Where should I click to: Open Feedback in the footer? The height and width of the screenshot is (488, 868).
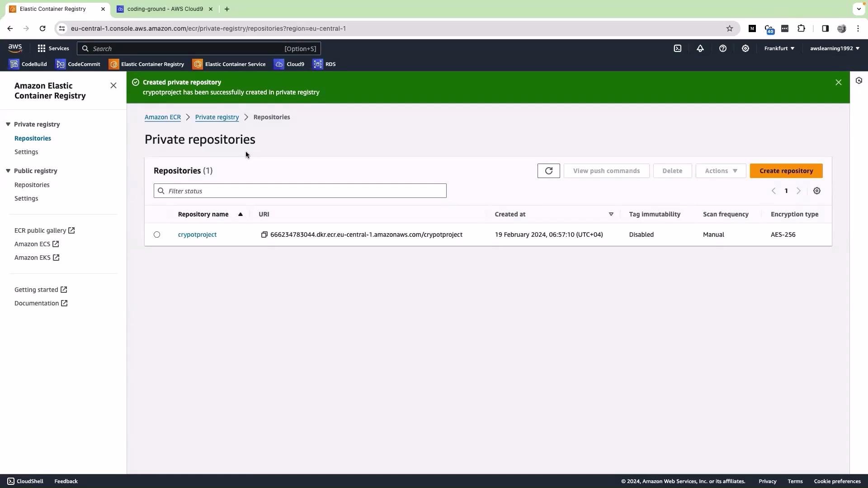[x=66, y=481]
